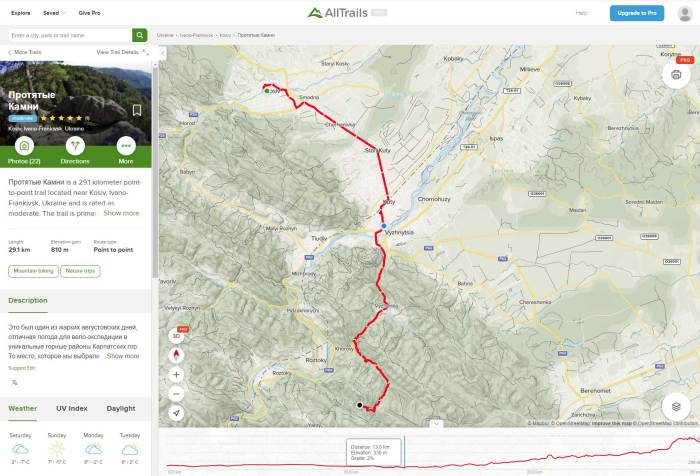Toggle 3D map view
Viewport: 700px width, 476px height.
coord(177,336)
